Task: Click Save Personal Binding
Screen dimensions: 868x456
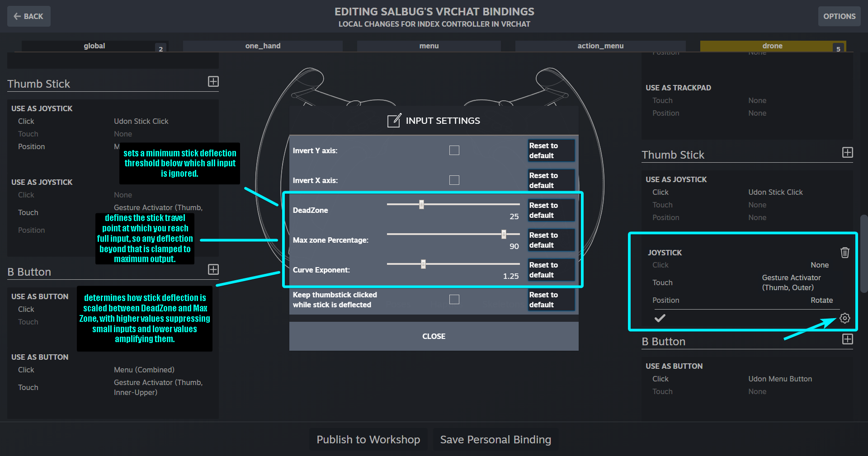Action: point(495,440)
